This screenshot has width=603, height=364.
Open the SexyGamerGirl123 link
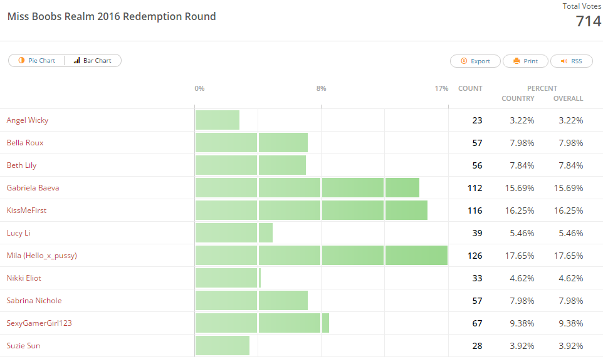click(x=34, y=323)
